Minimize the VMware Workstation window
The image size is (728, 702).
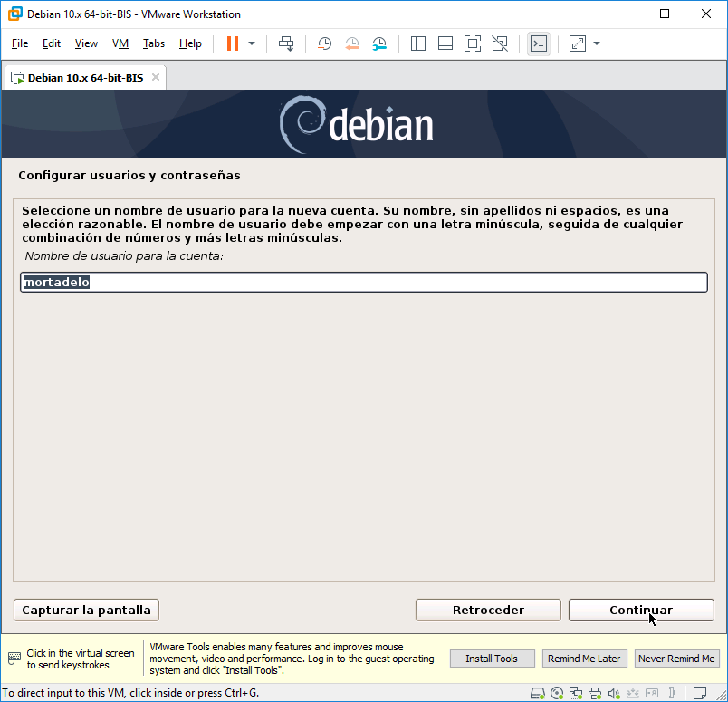[x=624, y=14]
